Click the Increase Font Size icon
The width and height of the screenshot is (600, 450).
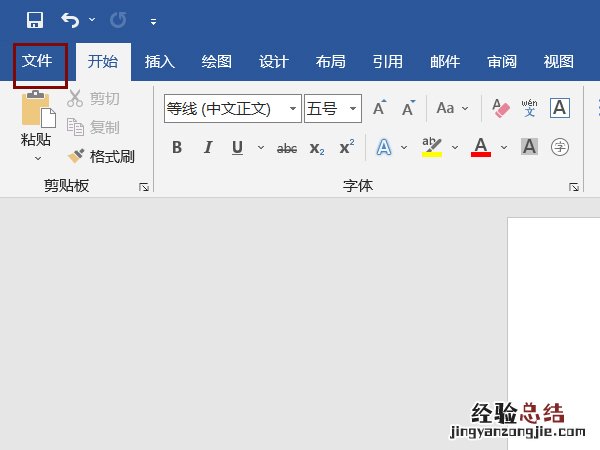point(379,108)
